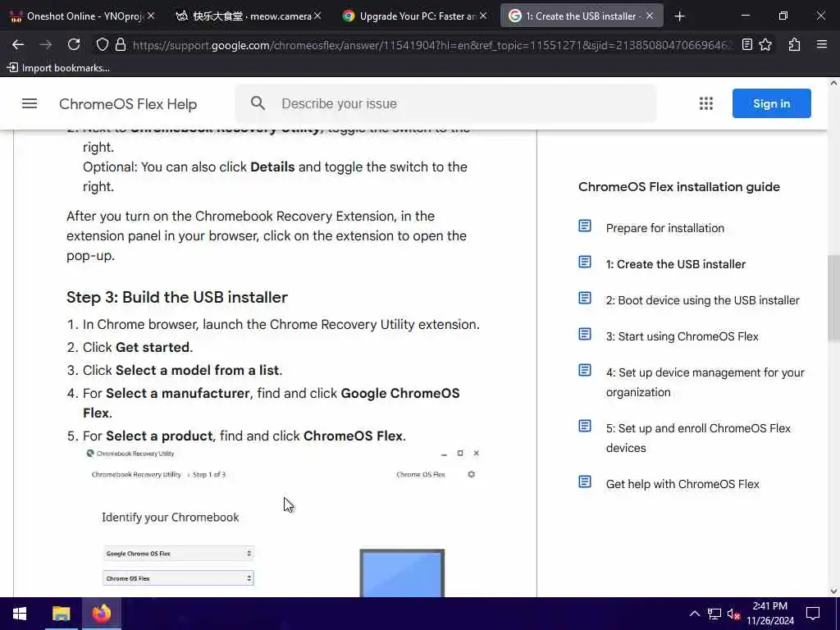The height and width of the screenshot is (630, 840).
Task: Click Firefox icon in taskbar
Action: (x=101, y=614)
